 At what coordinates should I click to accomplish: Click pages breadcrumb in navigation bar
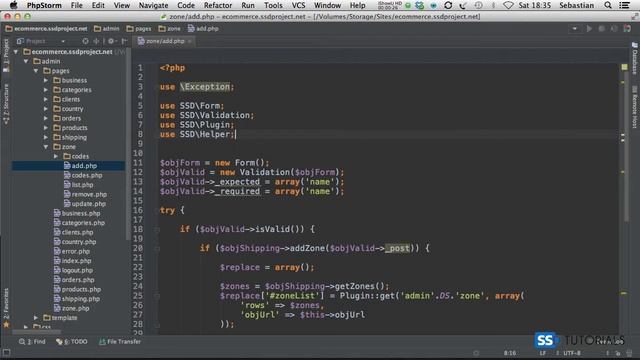[x=139, y=29]
